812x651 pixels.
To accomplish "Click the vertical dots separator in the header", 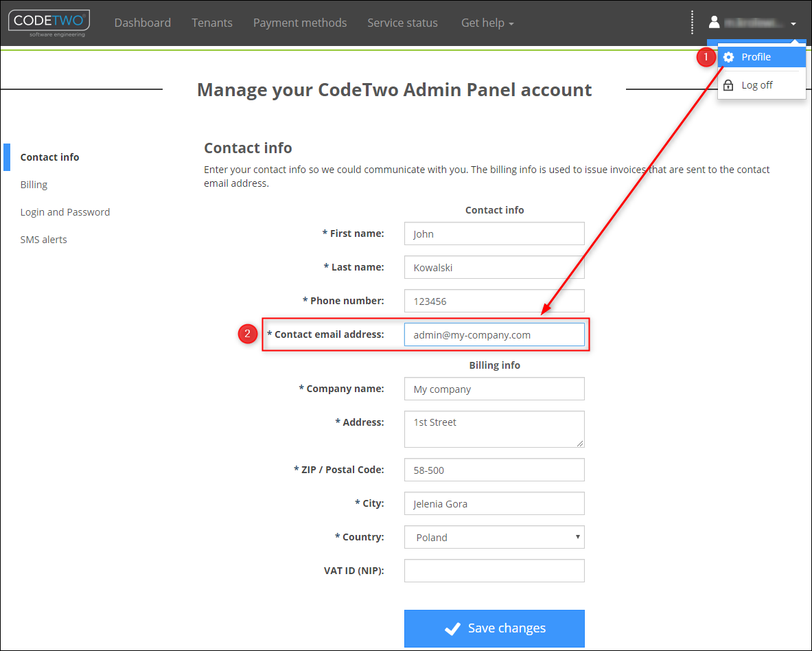I will click(x=691, y=21).
